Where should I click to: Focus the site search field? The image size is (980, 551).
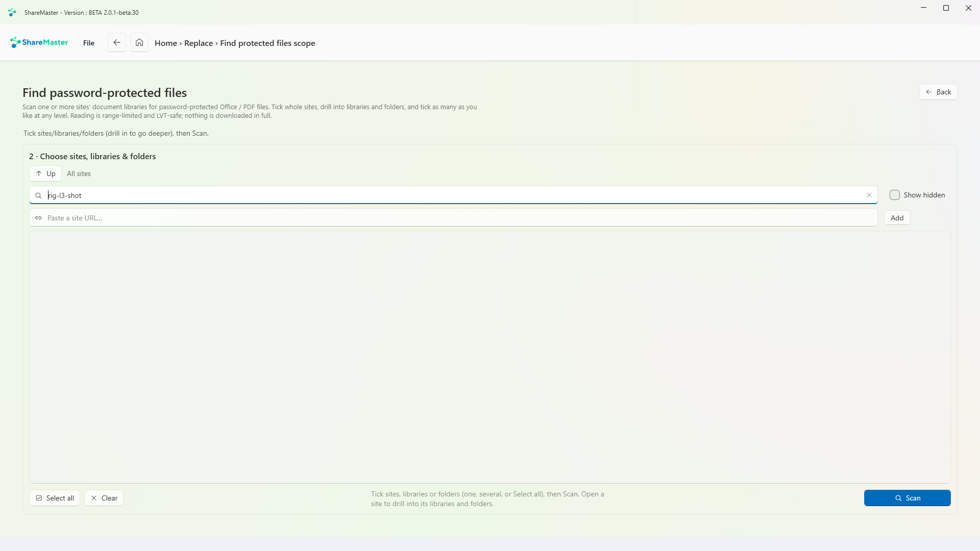coord(453,195)
